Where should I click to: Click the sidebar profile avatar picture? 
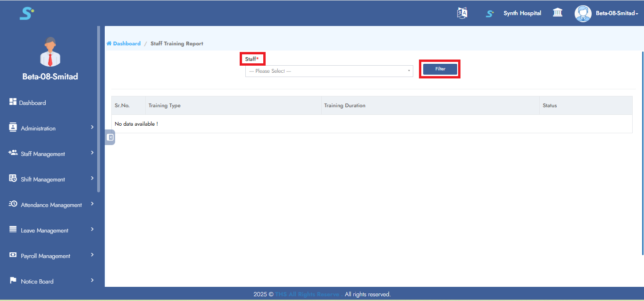point(50,52)
